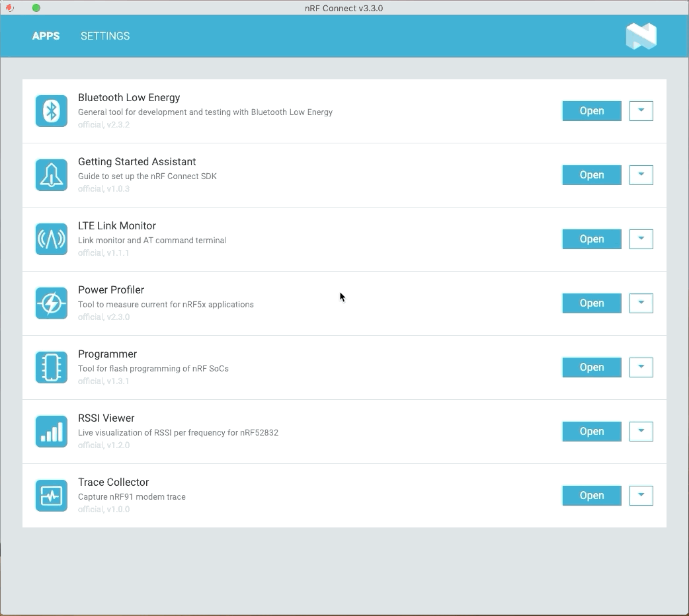Click the "nRF Connect v3.3.0" window title

(x=344, y=9)
